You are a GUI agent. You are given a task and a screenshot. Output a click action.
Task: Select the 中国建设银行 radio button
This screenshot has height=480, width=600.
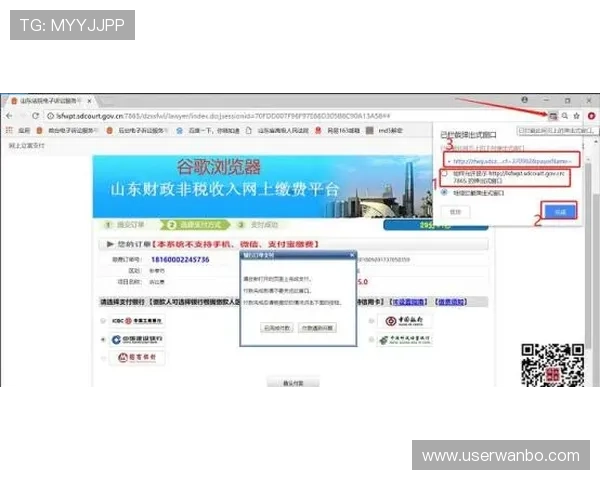click(x=103, y=340)
